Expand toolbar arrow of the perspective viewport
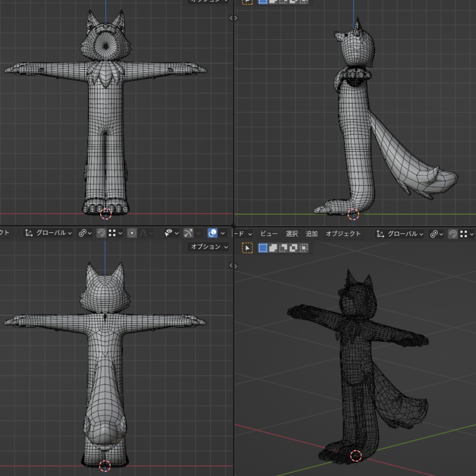The width and height of the screenshot is (476, 476). click(x=236, y=266)
